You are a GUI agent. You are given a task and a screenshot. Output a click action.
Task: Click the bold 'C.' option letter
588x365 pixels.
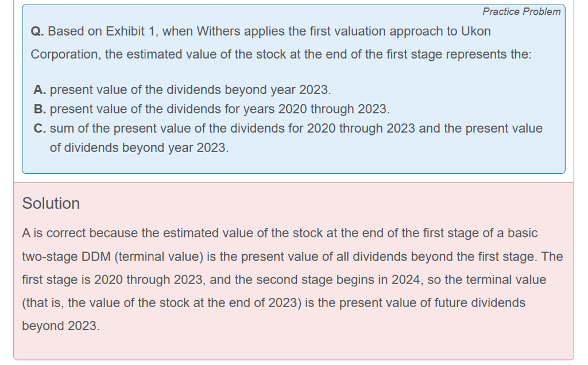(x=40, y=129)
